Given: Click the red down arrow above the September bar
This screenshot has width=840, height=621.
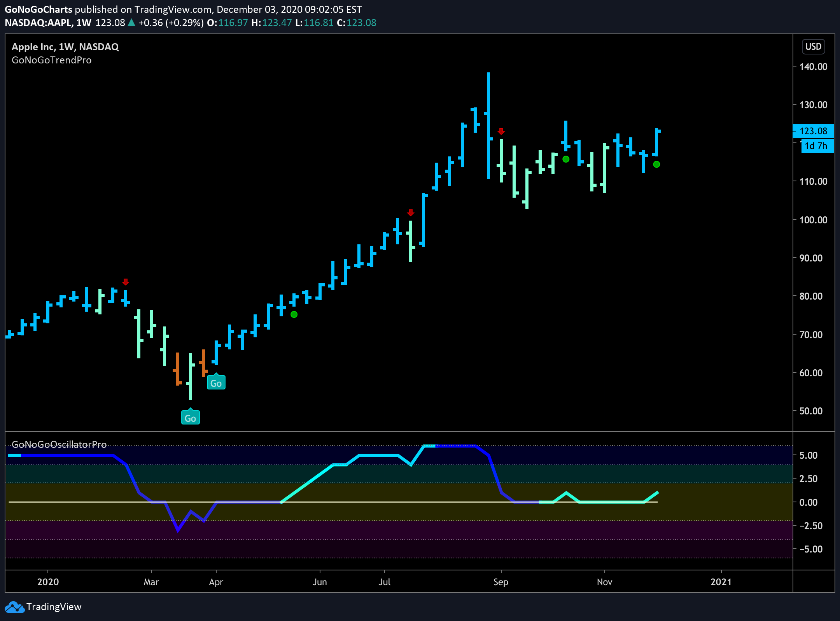Looking at the screenshot, I should [x=501, y=131].
